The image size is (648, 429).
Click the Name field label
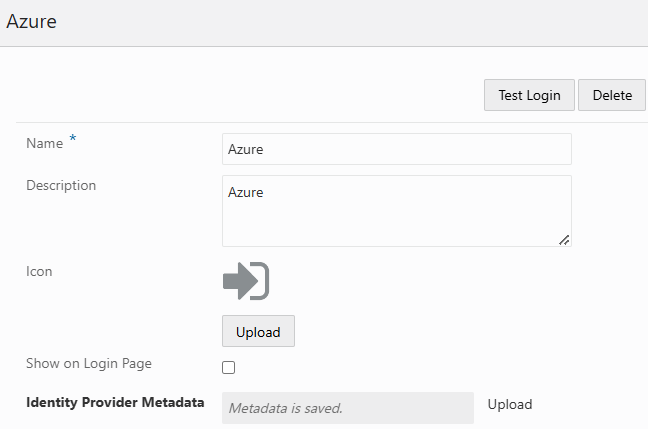pos(44,144)
